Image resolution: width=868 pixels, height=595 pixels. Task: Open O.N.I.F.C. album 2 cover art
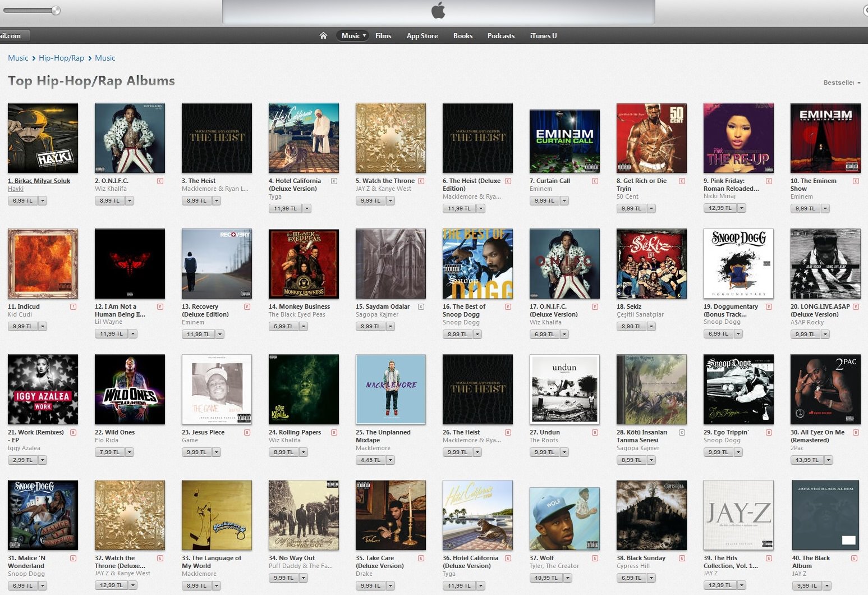(130, 138)
